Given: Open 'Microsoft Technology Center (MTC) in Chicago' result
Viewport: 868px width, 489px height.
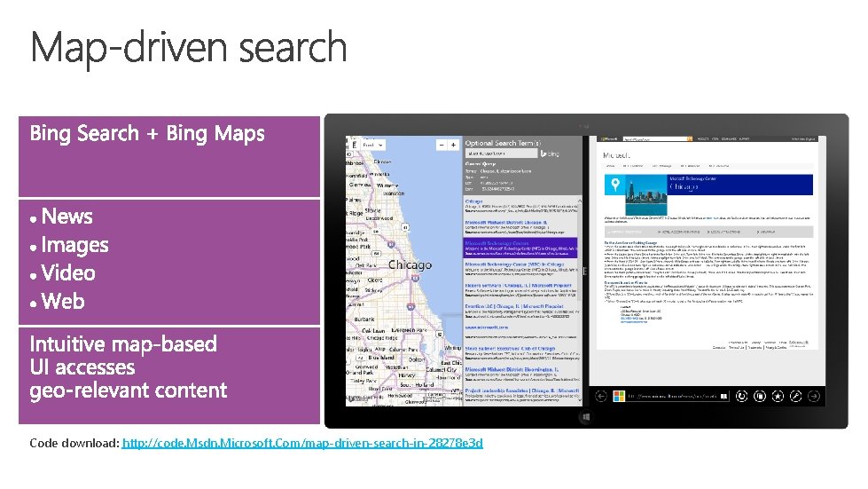Looking at the screenshot, I should [514, 264].
